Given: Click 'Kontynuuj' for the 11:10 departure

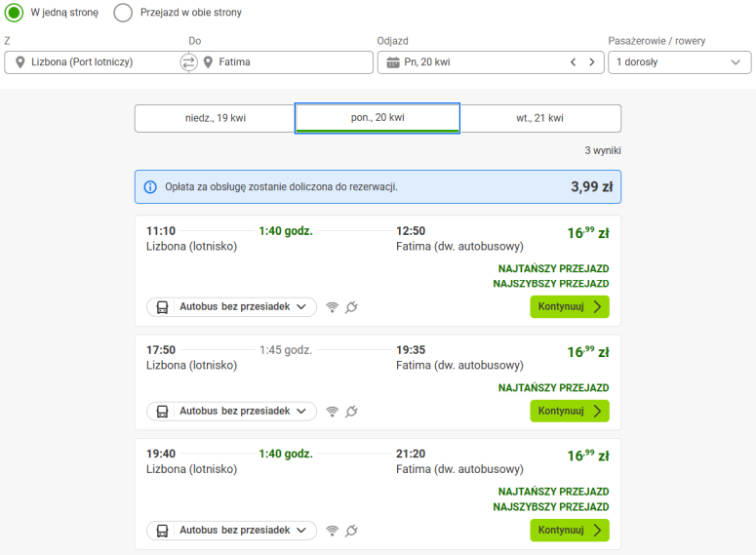Looking at the screenshot, I should tap(570, 306).
